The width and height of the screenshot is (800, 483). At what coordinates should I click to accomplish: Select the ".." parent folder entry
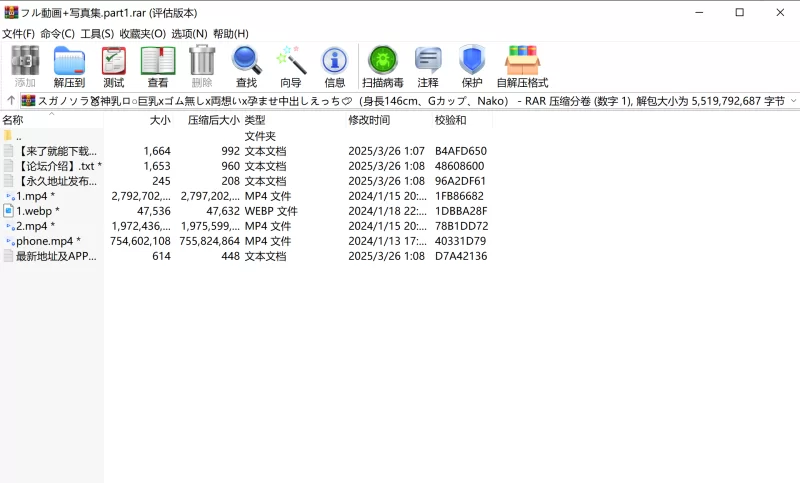point(18,136)
